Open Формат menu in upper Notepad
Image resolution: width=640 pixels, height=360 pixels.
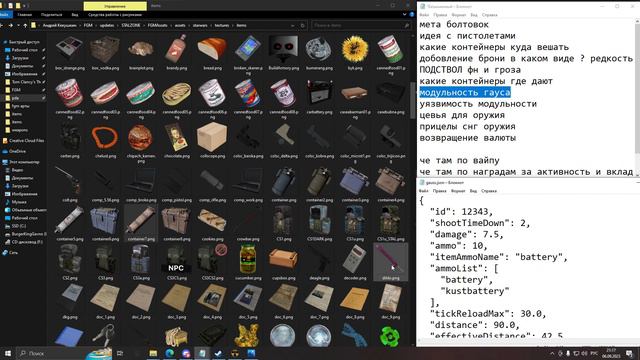[x=458, y=15]
